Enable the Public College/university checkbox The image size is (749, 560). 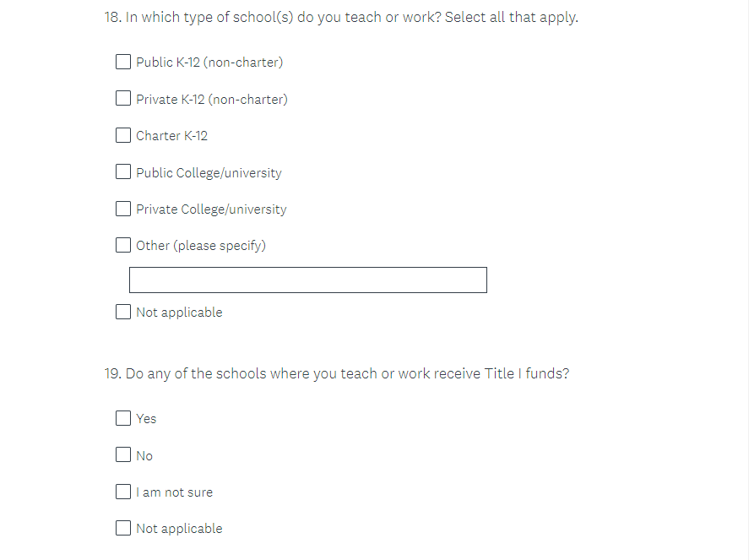coord(123,172)
